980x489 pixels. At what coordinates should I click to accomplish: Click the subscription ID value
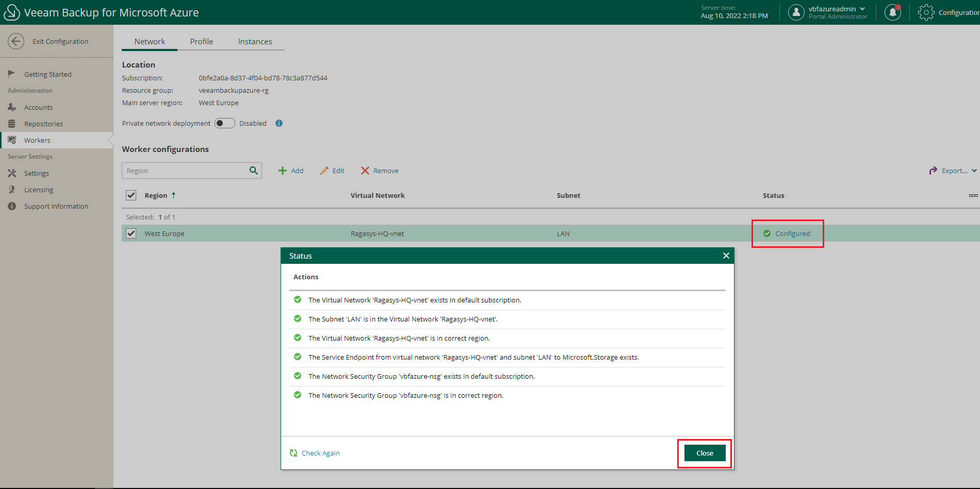click(x=263, y=78)
